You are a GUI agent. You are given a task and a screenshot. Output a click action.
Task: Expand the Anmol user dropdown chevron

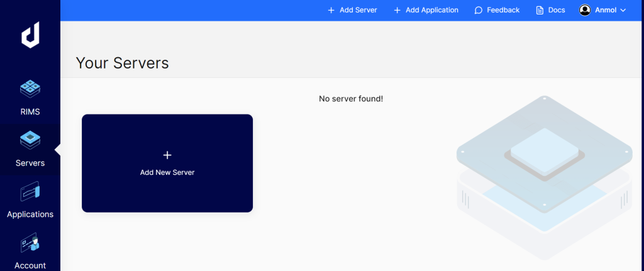[x=623, y=10]
